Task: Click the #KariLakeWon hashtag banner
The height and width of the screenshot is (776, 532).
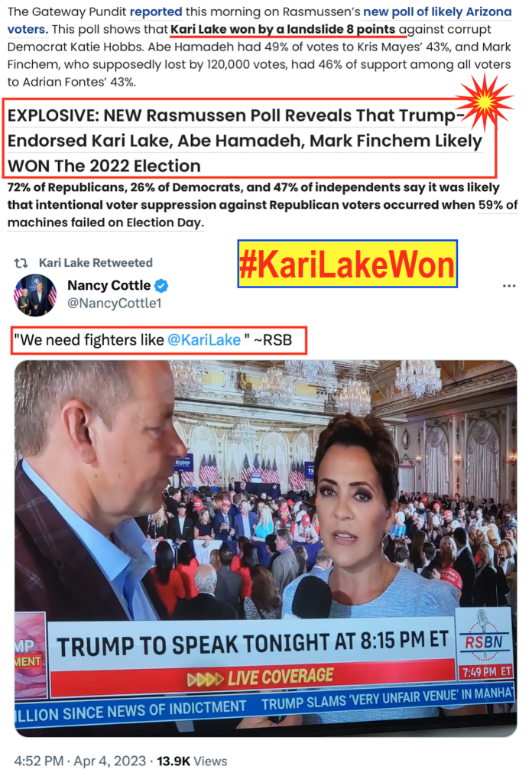Action: 348,264
